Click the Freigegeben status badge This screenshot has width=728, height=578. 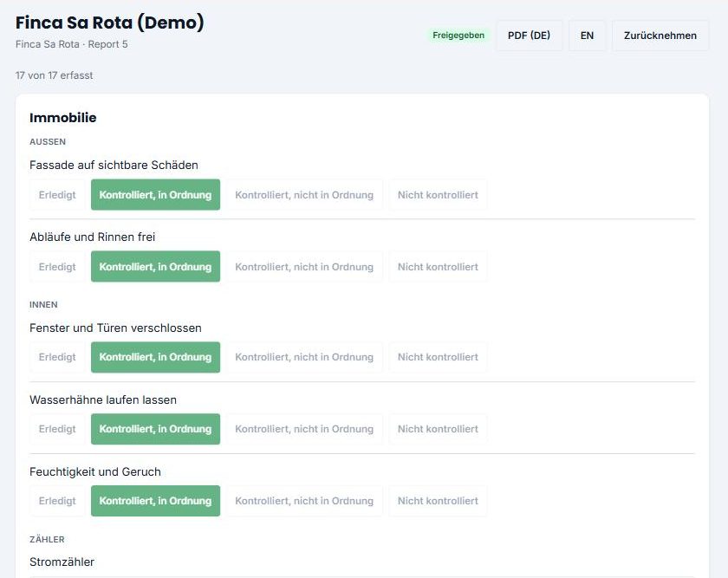458,36
